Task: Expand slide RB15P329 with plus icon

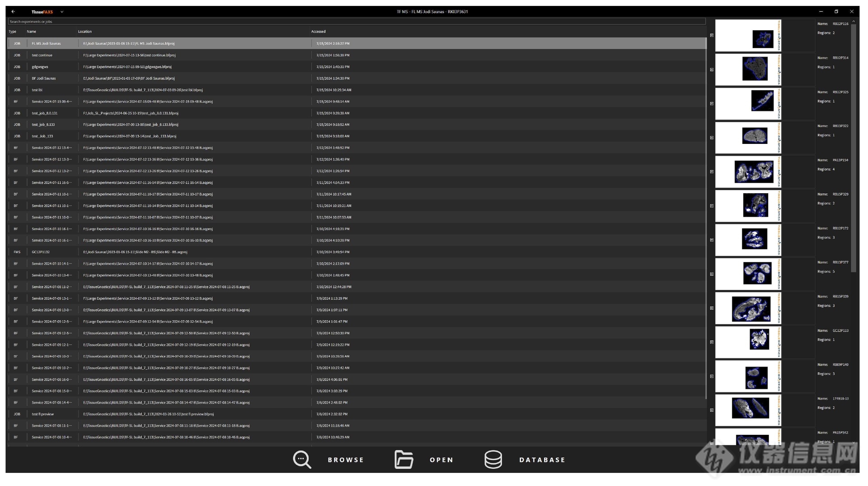Action: point(712,206)
